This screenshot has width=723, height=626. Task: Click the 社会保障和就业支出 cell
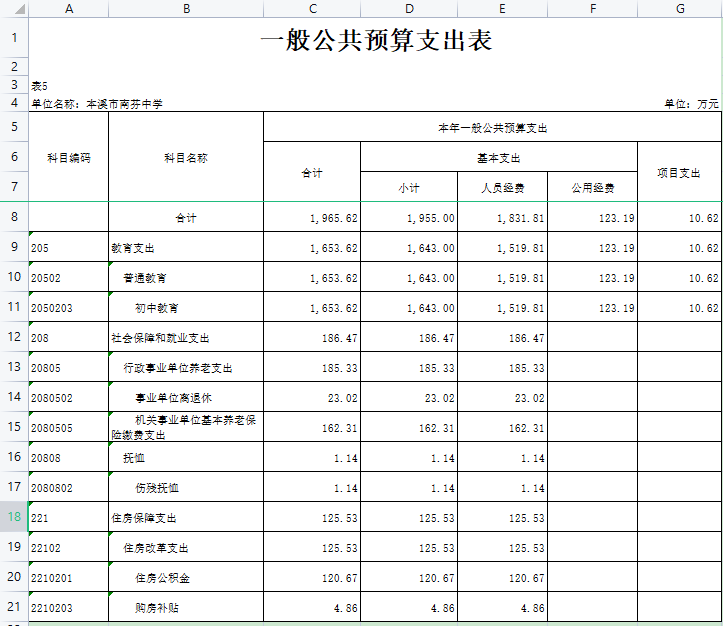(x=186, y=337)
